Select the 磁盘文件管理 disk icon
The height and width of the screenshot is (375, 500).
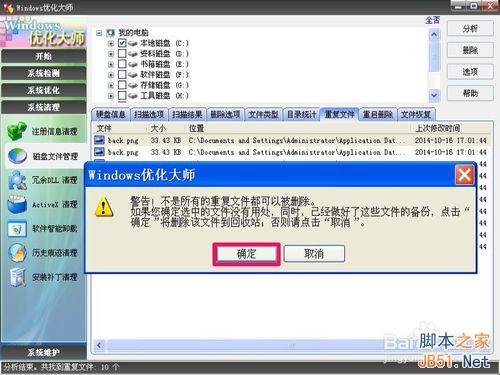coord(17,156)
